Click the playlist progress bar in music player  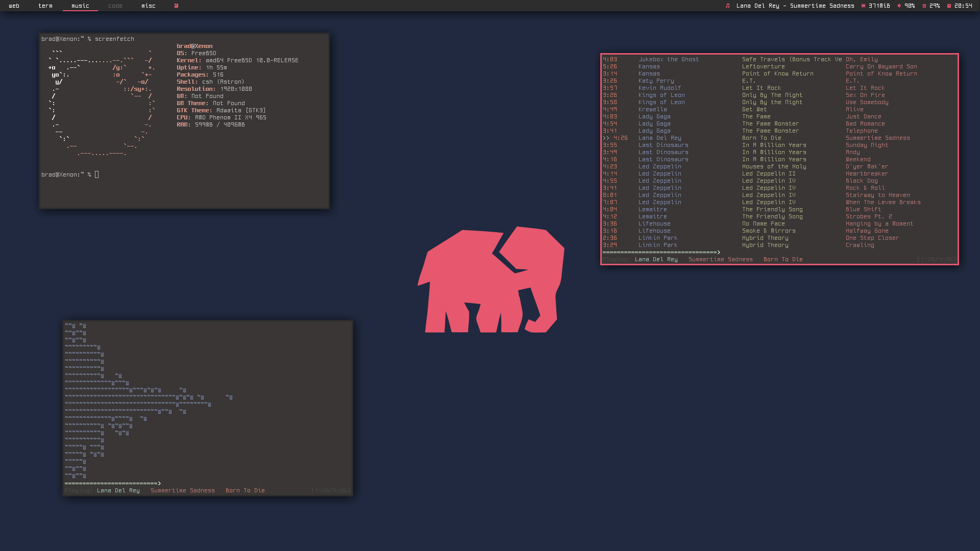tap(661, 252)
